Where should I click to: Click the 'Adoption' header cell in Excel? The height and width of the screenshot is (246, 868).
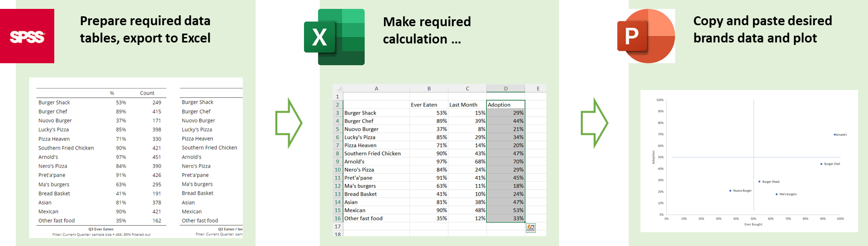[x=506, y=105]
